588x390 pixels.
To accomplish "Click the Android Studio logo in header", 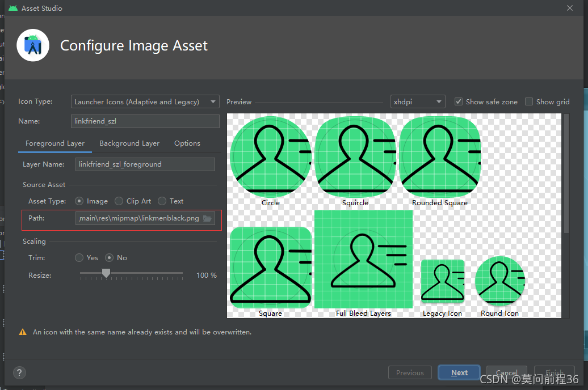I will point(33,45).
